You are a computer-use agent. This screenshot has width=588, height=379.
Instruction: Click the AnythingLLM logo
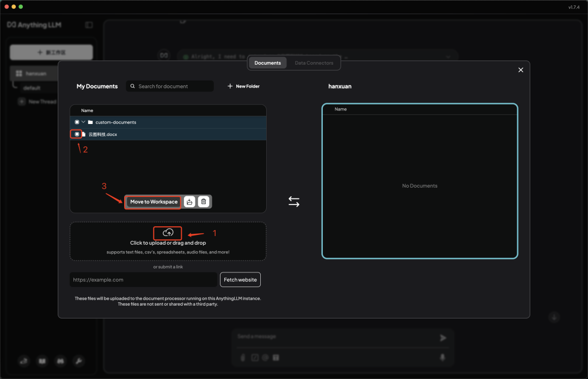(x=34, y=24)
